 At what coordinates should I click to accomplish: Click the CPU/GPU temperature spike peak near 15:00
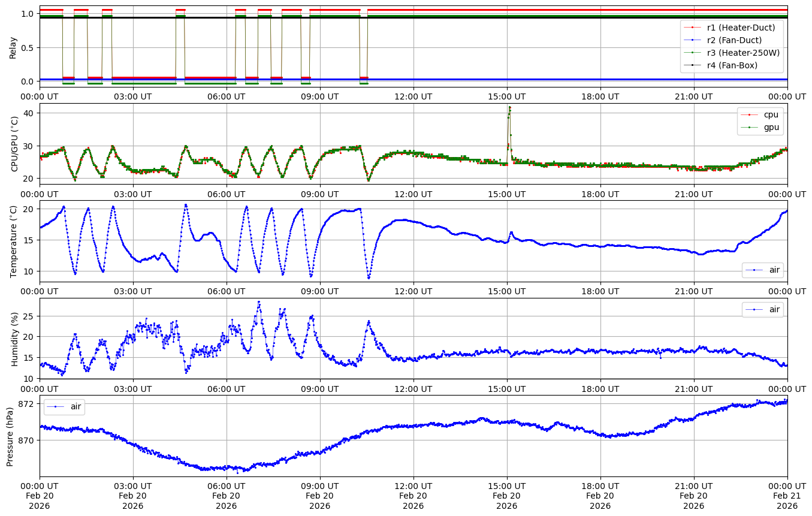pyautogui.click(x=509, y=107)
